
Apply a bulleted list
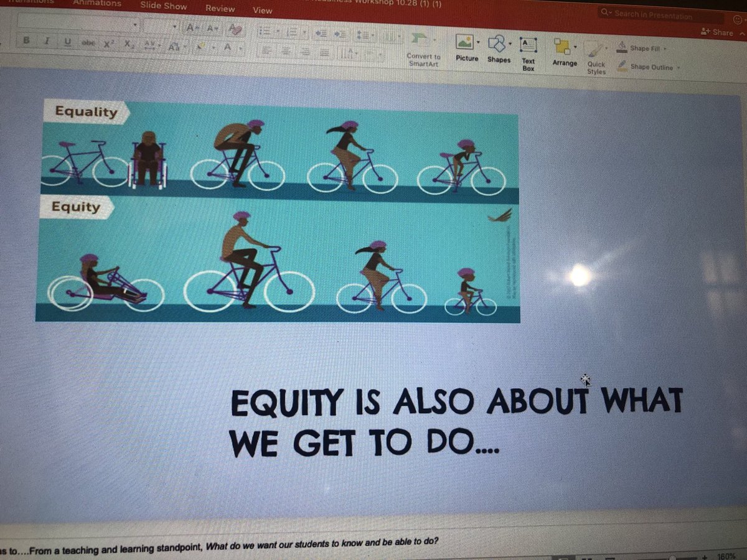pyautogui.click(x=266, y=30)
